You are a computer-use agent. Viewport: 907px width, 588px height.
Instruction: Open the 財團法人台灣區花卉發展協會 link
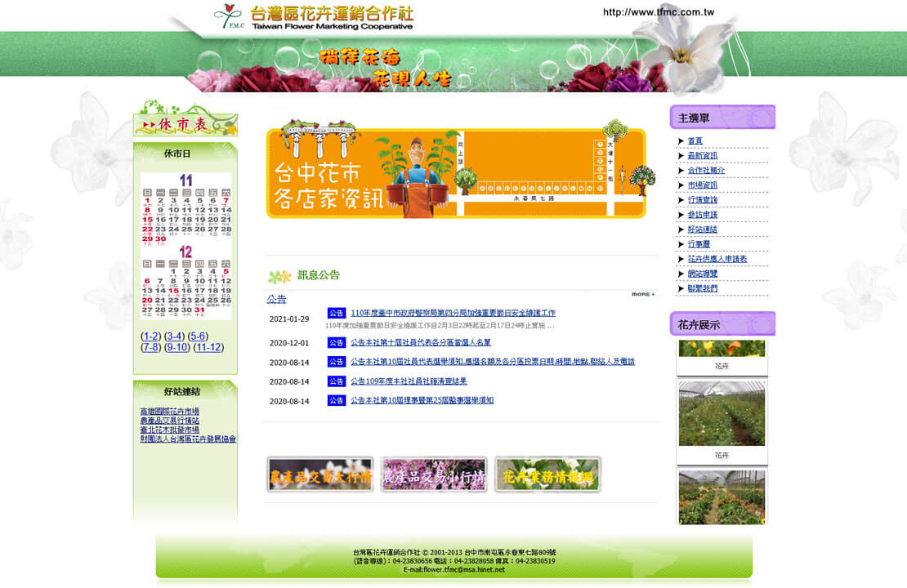188,439
